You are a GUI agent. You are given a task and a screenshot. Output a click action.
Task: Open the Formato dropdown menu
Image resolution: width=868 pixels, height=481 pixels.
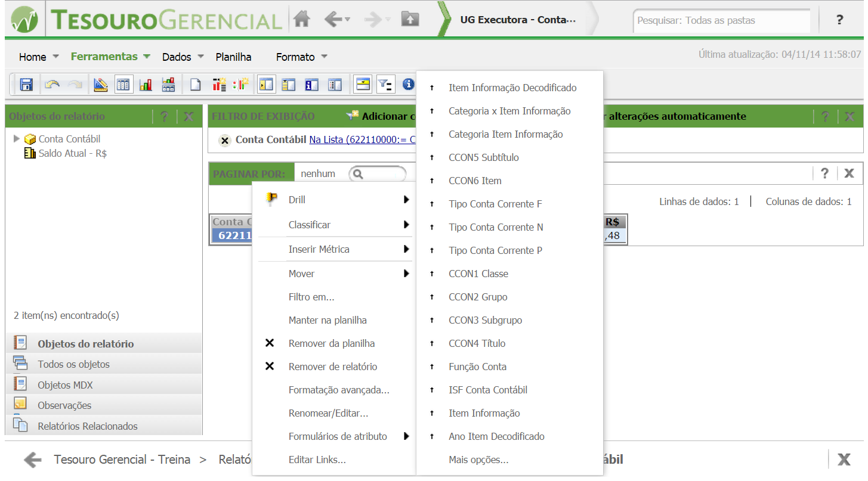(x=302, y=57)
